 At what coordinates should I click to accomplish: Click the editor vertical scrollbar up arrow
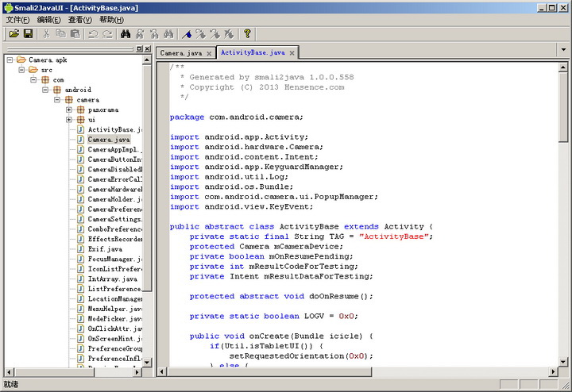pos(563,65)
